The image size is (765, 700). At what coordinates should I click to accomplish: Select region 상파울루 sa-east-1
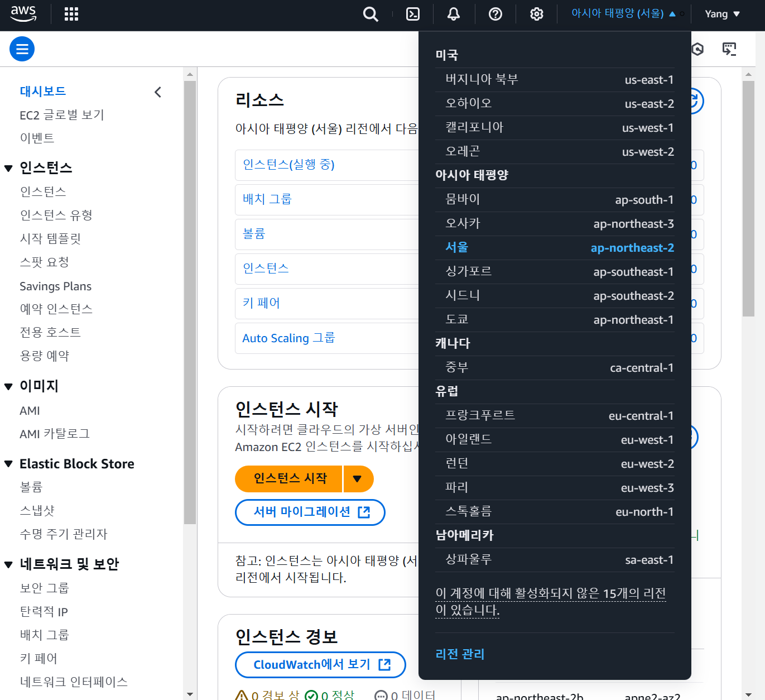tap(555, 560)
